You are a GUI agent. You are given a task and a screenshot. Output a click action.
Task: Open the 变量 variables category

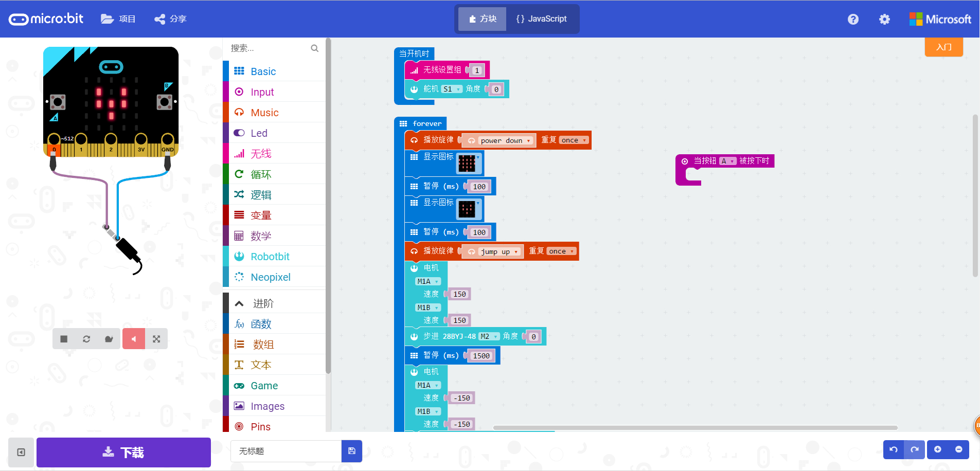pos(274,215)
